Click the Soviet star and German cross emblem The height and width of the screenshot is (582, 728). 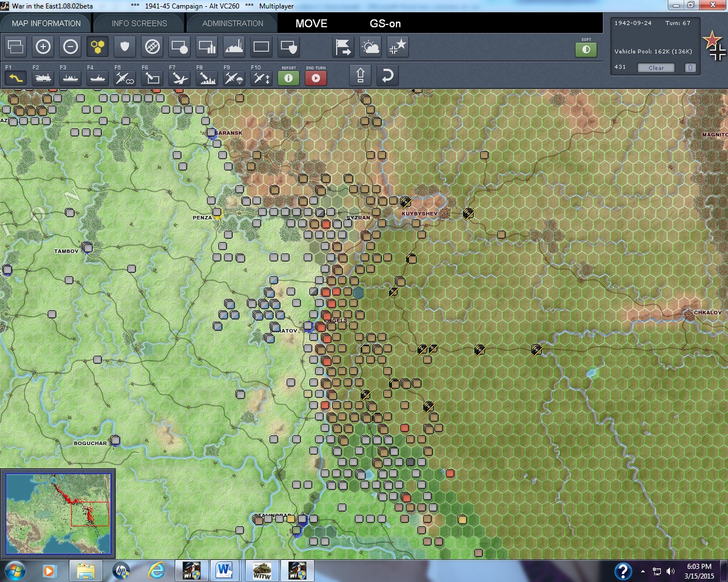tap(714, 45)
